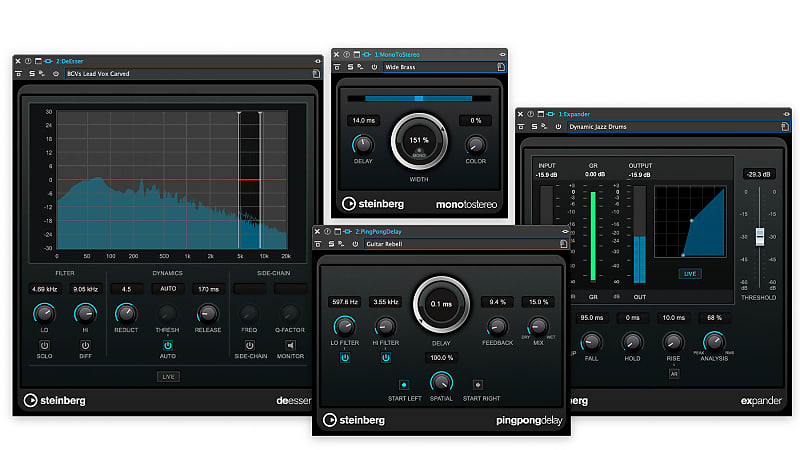Viewport: 800px width, 450px height.
Task: Toggle AUTO threshold in DeEsser dynamics
Action: (167, 345)
